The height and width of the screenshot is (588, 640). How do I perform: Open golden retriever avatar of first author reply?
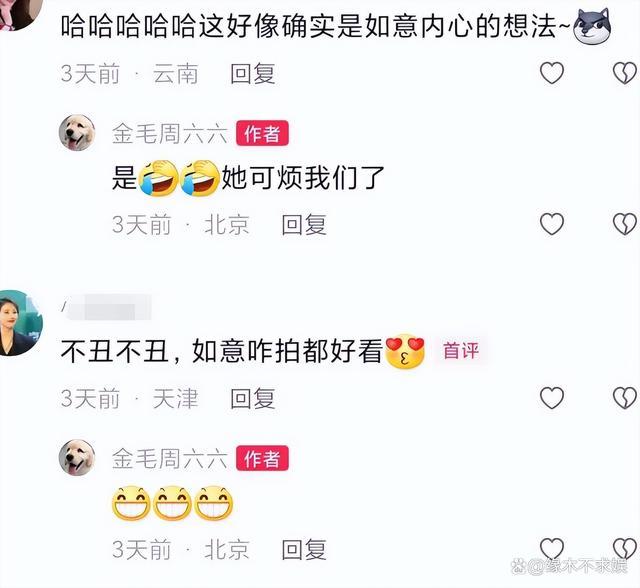point(77,133)
